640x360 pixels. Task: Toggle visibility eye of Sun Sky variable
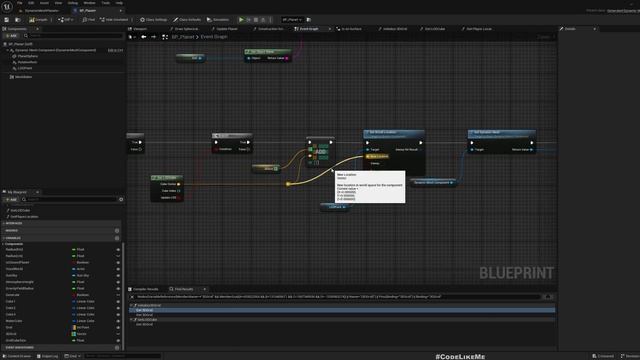(x=118, y=276)
